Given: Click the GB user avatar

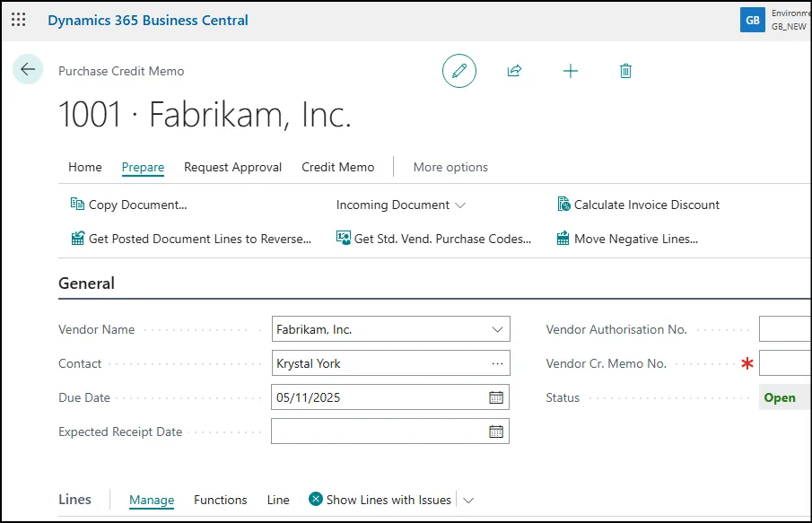Looking at the screenshot, I should pos(753,20).
